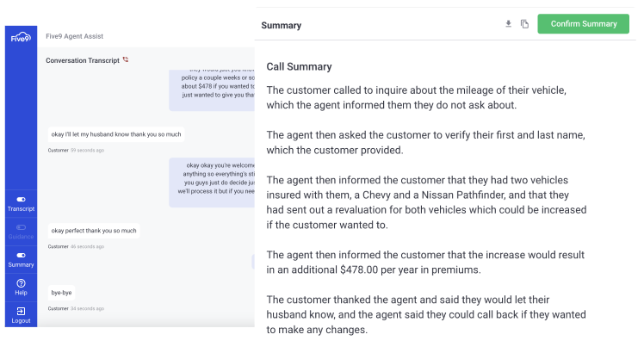644x353 pixels.
Task: Click the husband-mention customer message bubble
Action: [115, 135]
